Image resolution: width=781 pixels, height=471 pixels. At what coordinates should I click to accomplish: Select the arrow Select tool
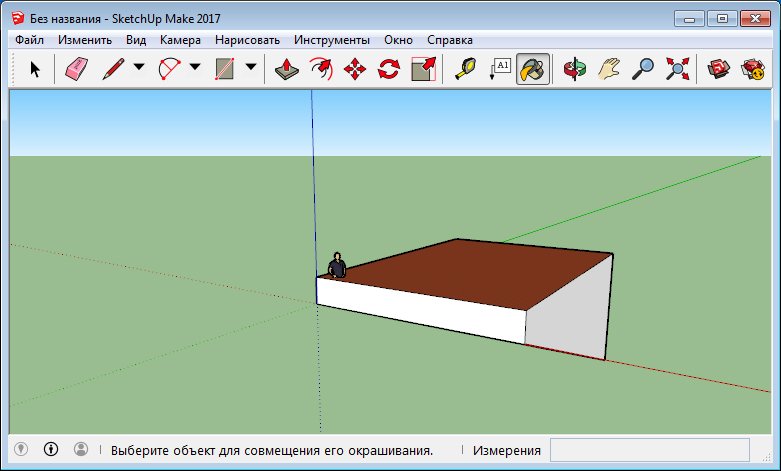(35, 68)
